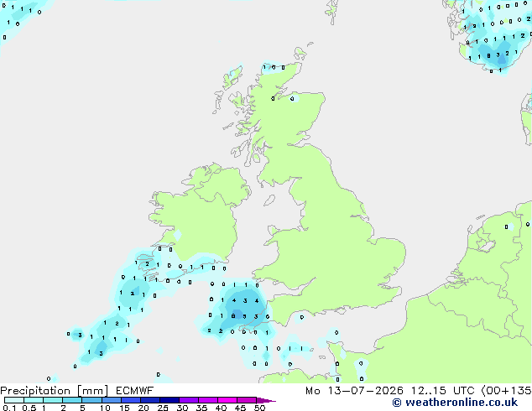
Task: Click the "0.5" legend scale label
Action: pos(29,408)
